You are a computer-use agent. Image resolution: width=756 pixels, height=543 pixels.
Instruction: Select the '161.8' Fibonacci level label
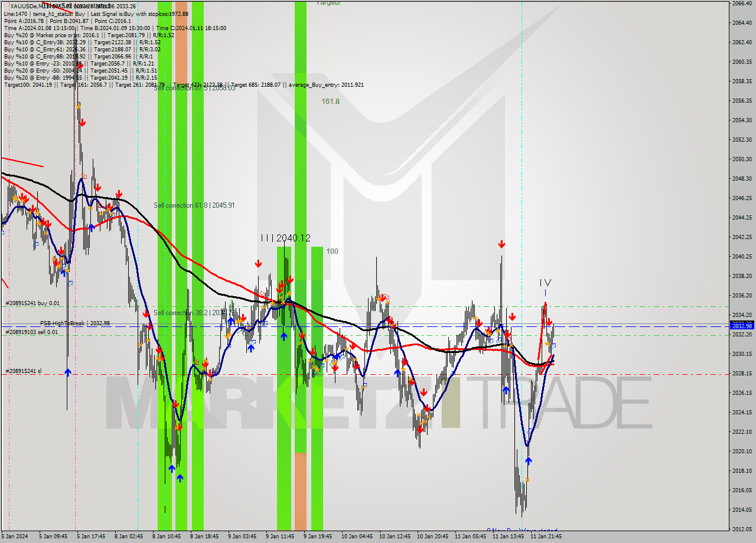point(331,102)
